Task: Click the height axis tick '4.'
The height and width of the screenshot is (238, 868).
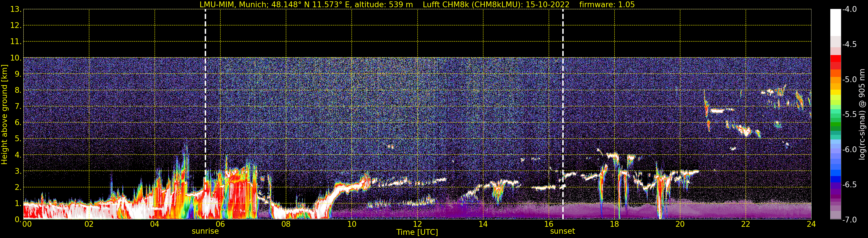Action: point(18,155)
